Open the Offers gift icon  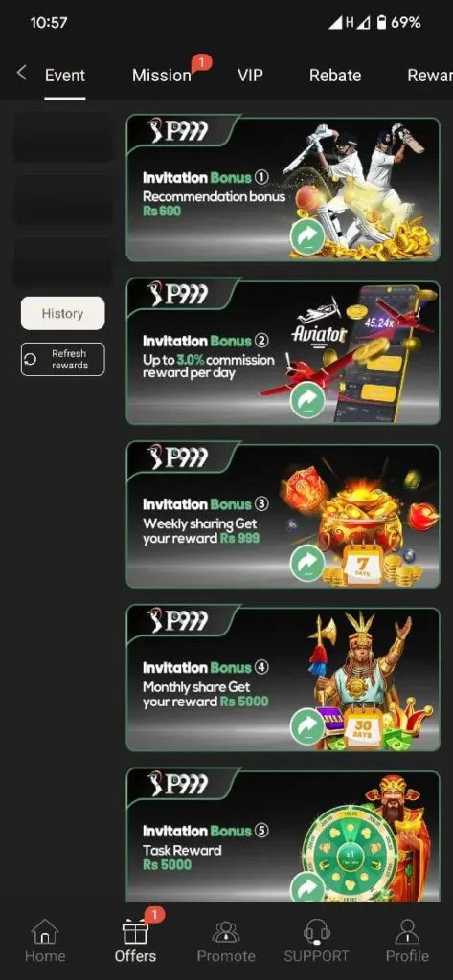click(x=135, y=930)
